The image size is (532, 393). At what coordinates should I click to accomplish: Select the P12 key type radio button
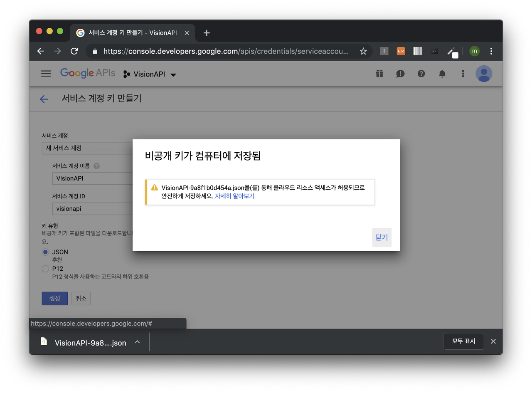tap(46, 269)
